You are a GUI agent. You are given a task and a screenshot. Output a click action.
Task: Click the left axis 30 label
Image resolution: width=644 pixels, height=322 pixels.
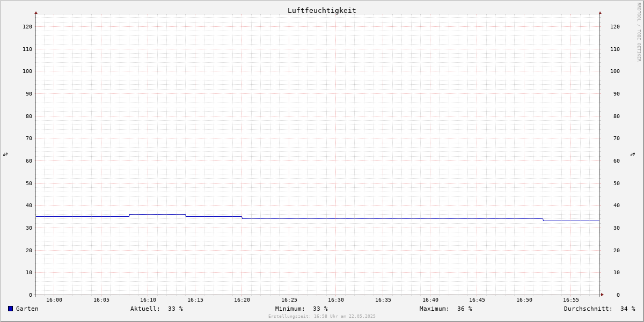point(29,228)
